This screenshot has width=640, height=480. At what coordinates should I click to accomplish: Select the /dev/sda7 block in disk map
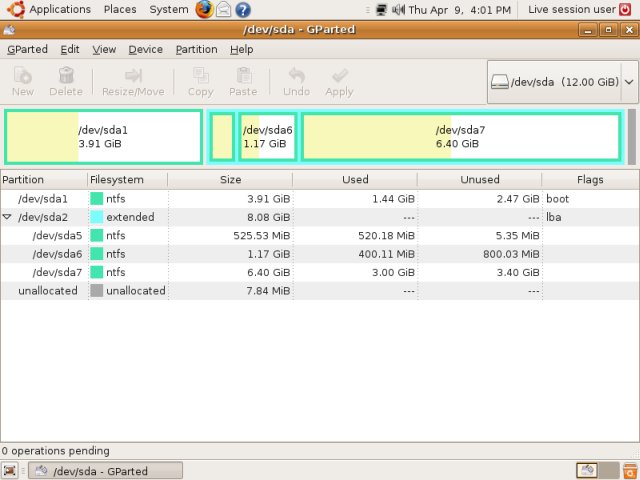click(461, 137)
